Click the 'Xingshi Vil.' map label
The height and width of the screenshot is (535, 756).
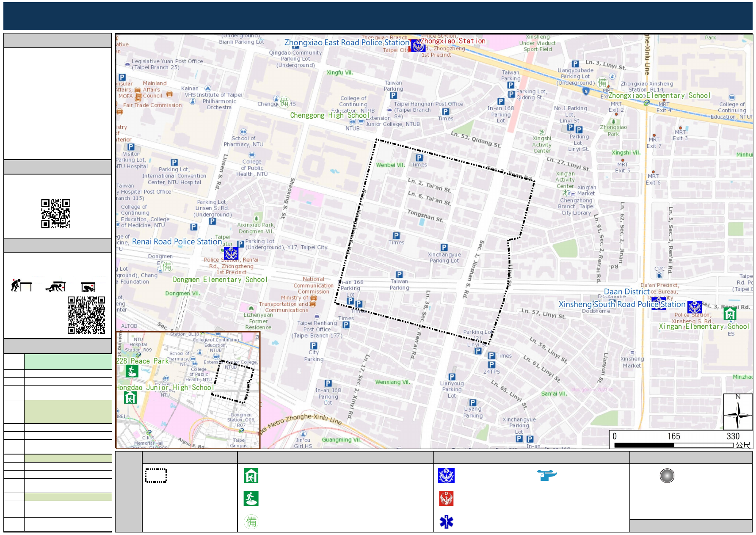point(626,152)
